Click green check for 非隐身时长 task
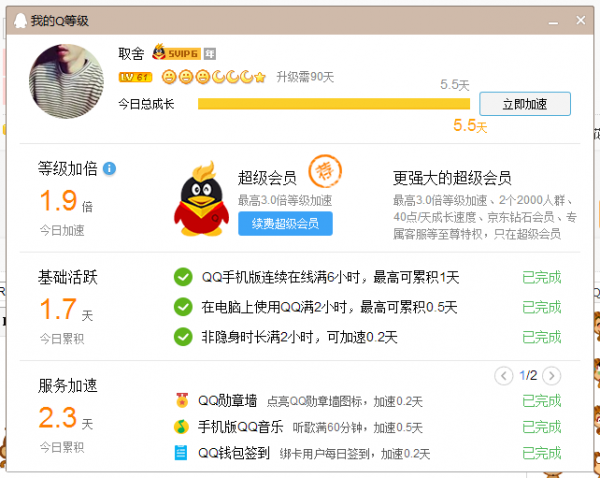The image size is (600, 478). pos(183,336)
